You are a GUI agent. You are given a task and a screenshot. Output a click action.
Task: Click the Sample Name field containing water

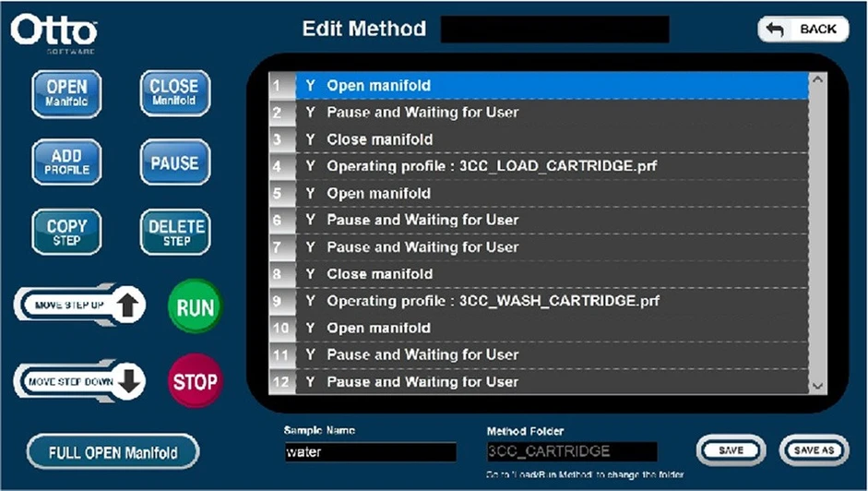click(x=371, y=451)
